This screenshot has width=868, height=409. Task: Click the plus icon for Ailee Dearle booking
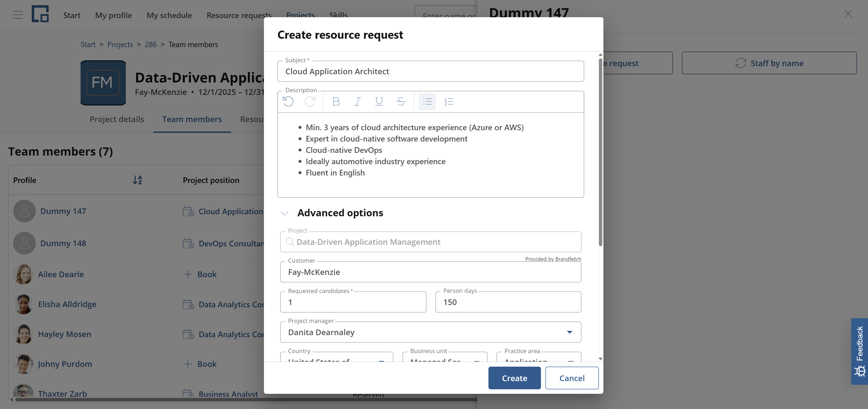pos(188,274)
